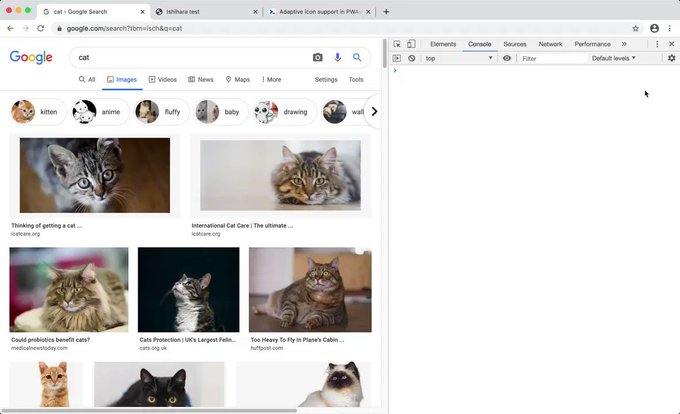This screenshot has height=414, width=680.
Task: Go to the Google logo homepage
Action: (31, 57)
